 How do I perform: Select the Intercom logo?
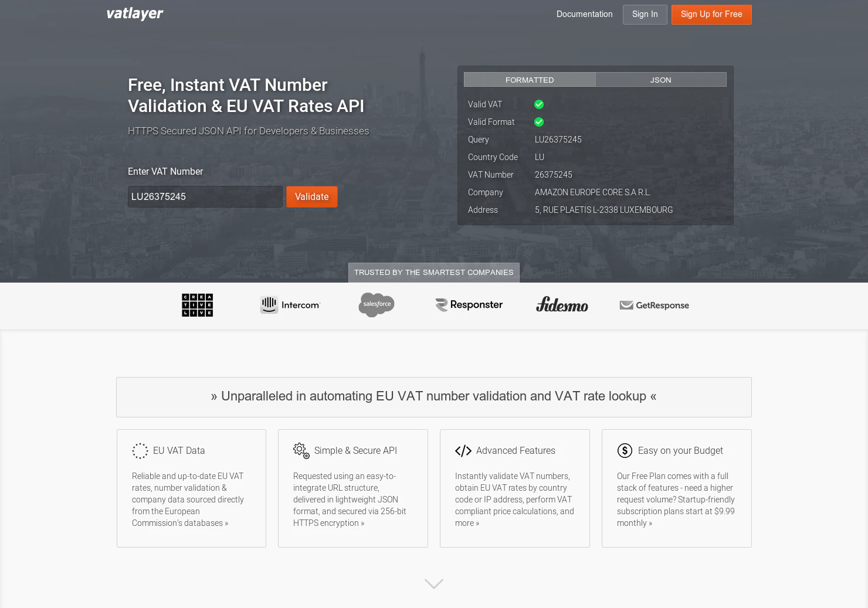(x=290, y=305)
